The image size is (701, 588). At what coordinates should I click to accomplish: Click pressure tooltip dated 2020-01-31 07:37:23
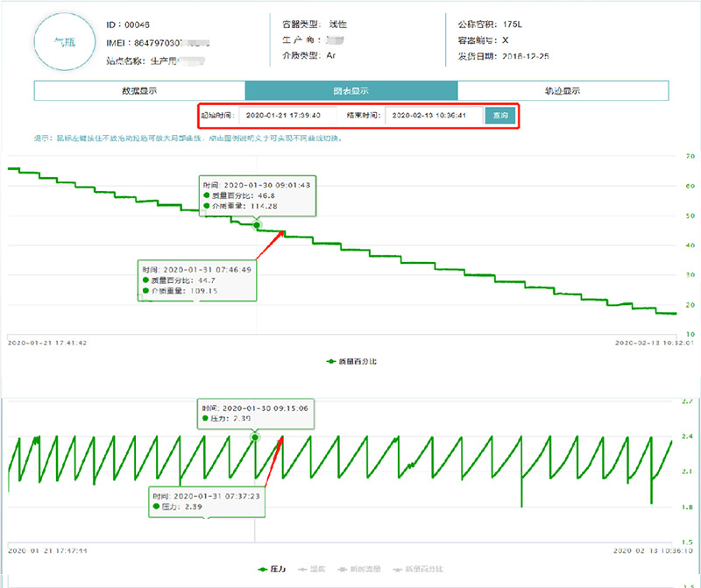207,500
